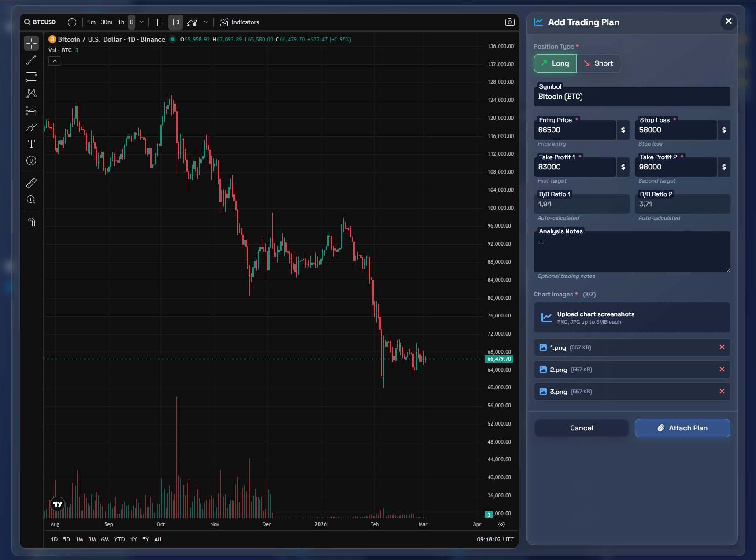Screen dimensions: 756x560
Task: Click the Attach Plan button
Action: 682,428
